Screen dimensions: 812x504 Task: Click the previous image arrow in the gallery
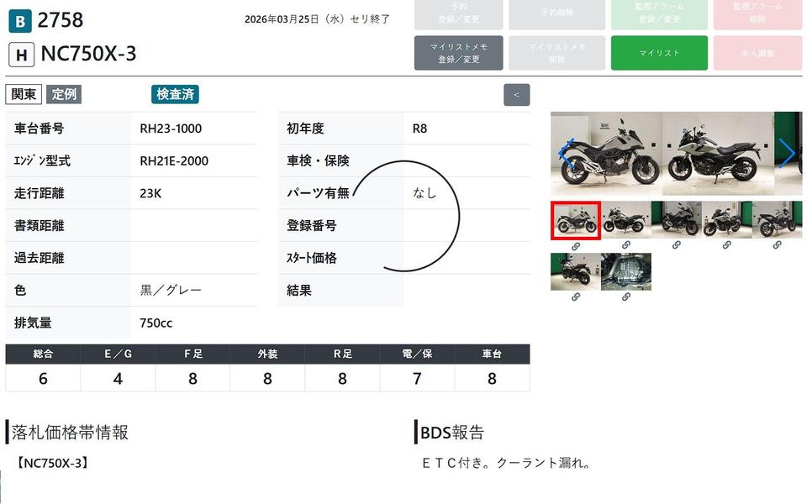pyautogui.click(x=566, y=153)
